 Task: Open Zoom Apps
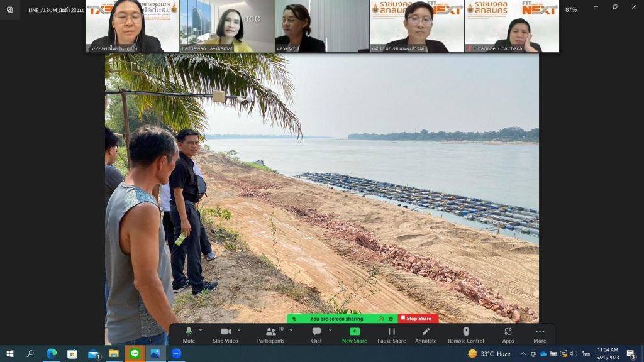coord(508,333)
